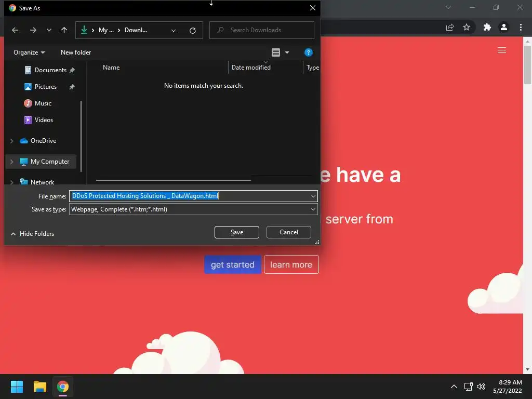Open Chrome tab search chevron
The width and height of the screenshot is (532, 399).
(448, 7)
